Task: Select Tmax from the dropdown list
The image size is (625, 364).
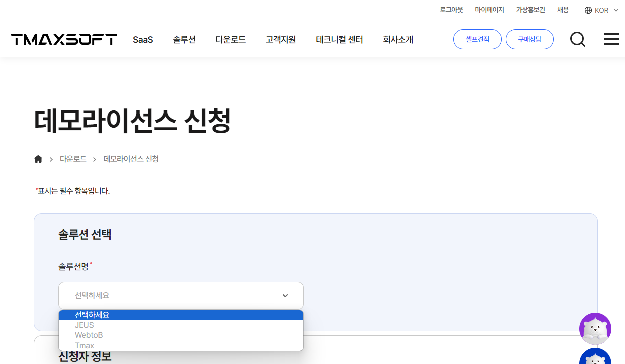Action: coord(181,345)
